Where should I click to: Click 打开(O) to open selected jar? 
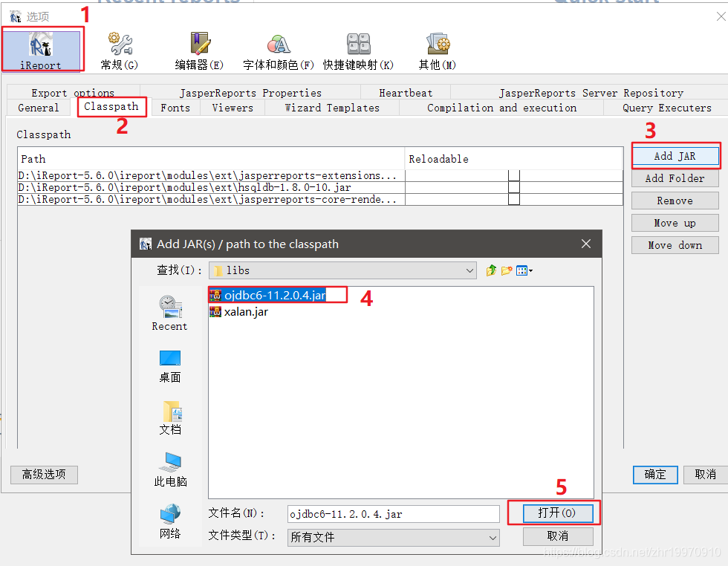pos(558,513)
